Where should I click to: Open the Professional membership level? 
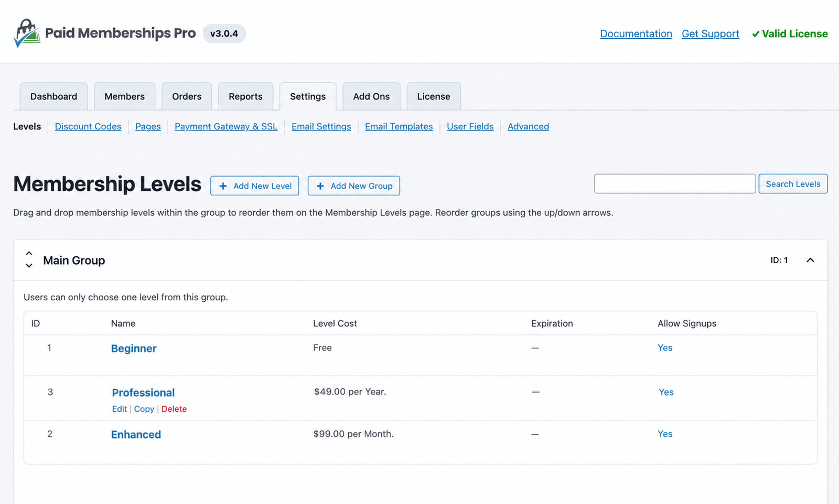(x=143, y=392)
